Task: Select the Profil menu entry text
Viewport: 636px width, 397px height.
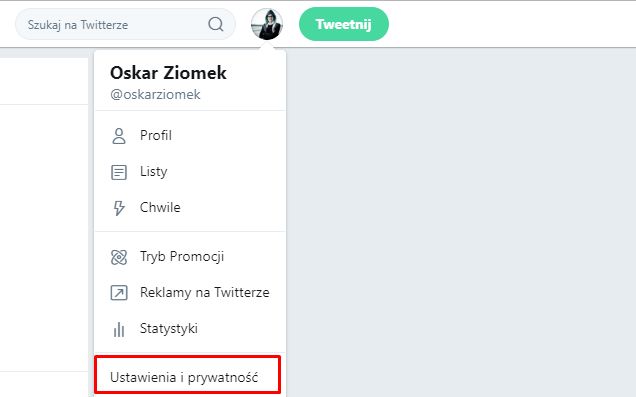Action: pos(156,135)
